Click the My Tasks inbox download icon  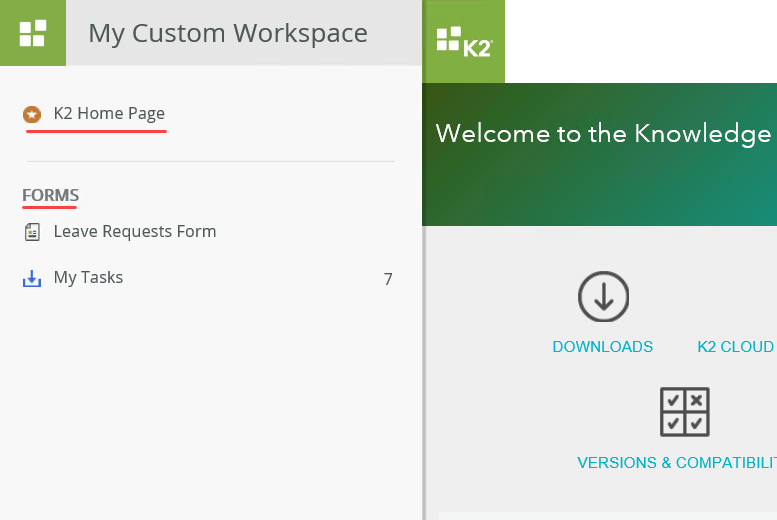[x=32, y=278]
